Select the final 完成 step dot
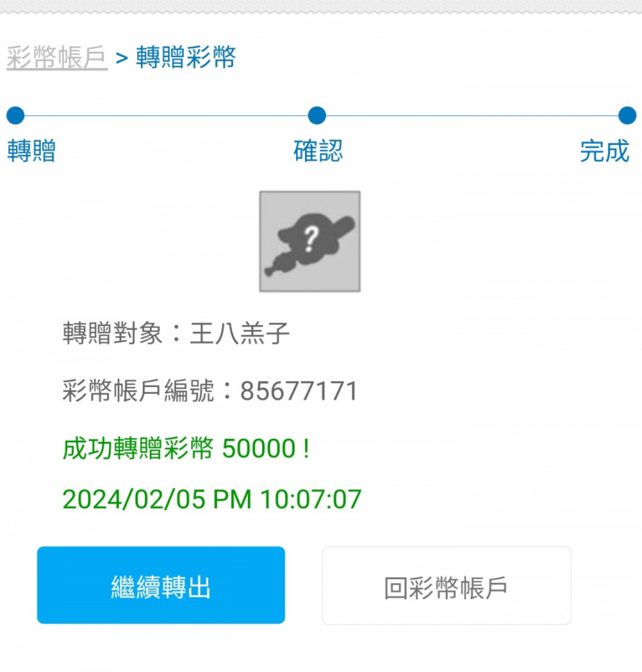The width and height of the screenshot is (642, 672). 627,116
